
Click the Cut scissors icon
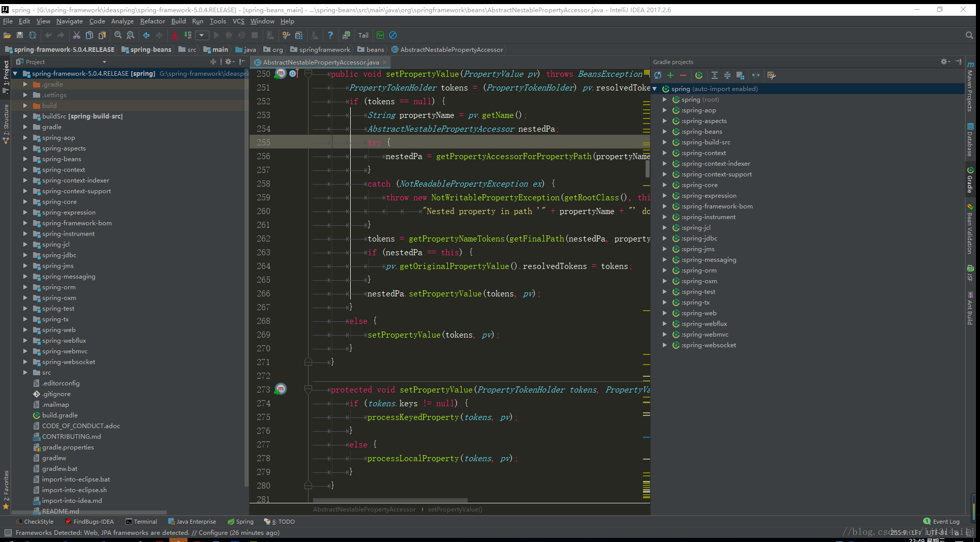(77, 35)
